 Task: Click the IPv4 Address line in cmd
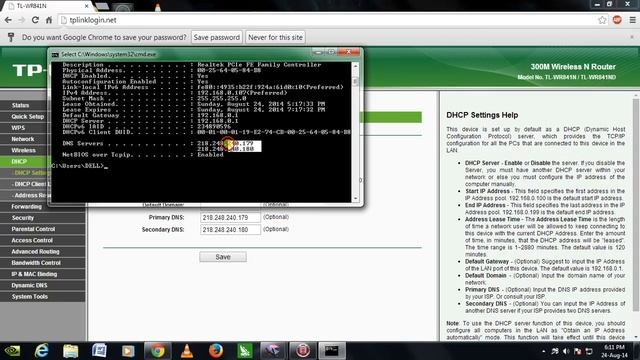[175, 93]
